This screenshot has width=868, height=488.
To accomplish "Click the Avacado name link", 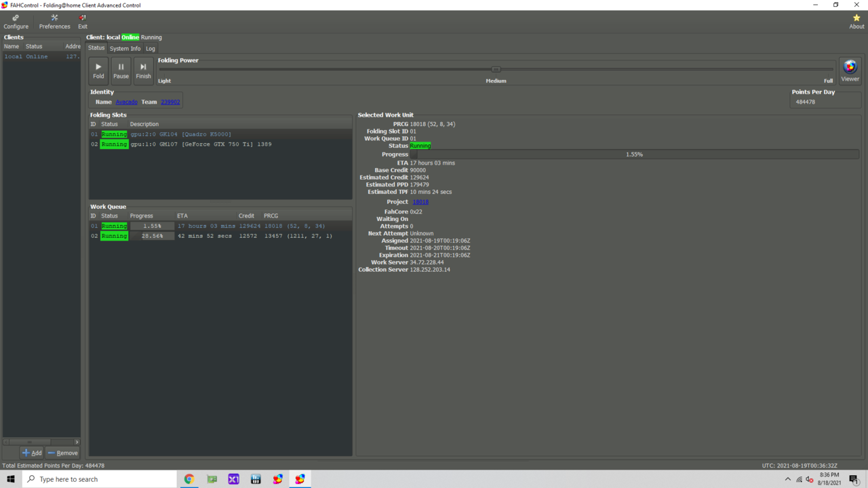I will (126, 102).
